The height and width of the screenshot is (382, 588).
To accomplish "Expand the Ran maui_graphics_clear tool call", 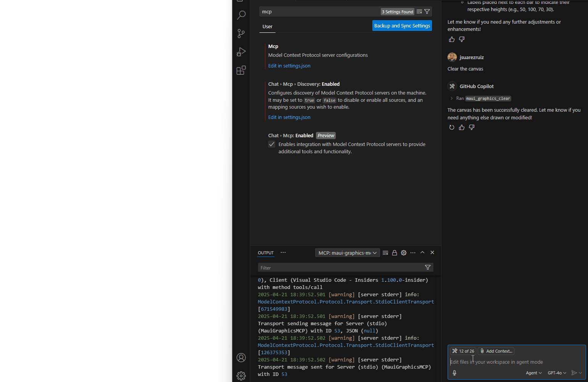I will [x=452, y=98].
